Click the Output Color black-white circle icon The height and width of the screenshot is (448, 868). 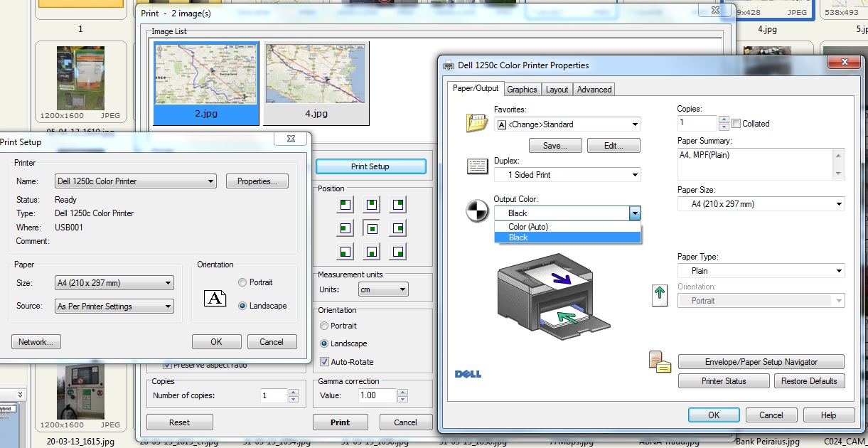(x=477, y=211)
